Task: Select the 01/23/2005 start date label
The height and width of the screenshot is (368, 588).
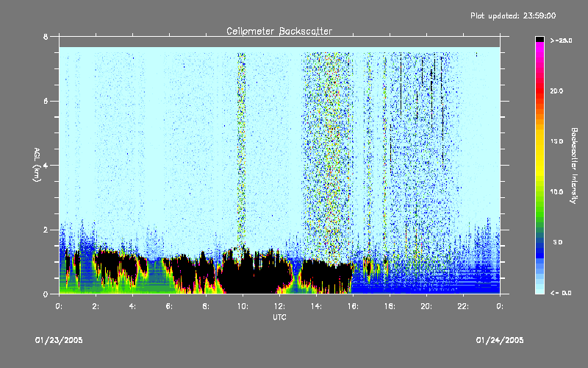Action: tap(59, 340)
